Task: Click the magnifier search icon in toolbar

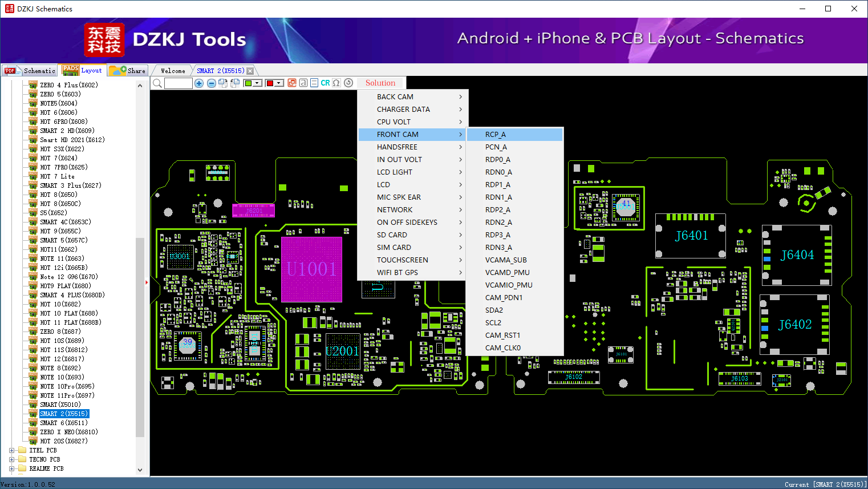Action: [x=157, y=83]
